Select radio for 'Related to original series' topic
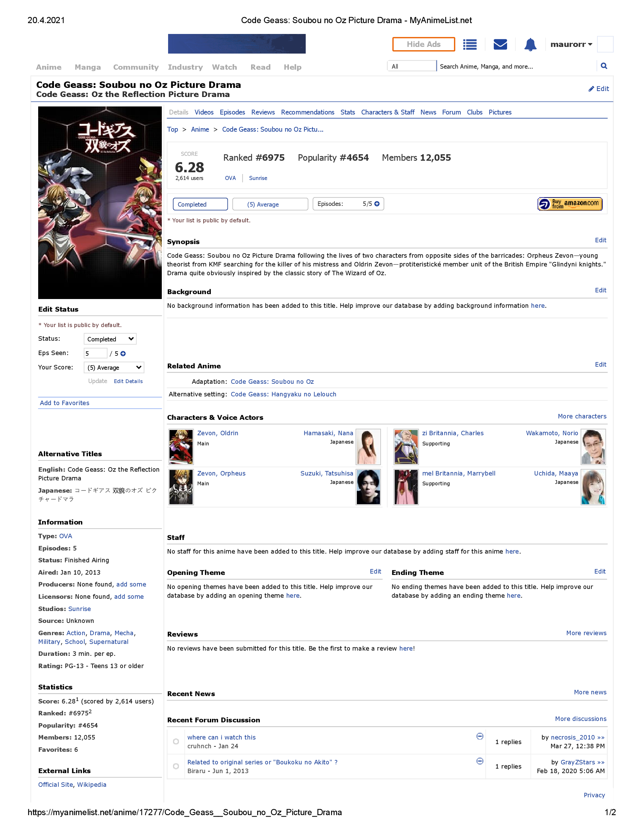 click(x=176, y=766)
